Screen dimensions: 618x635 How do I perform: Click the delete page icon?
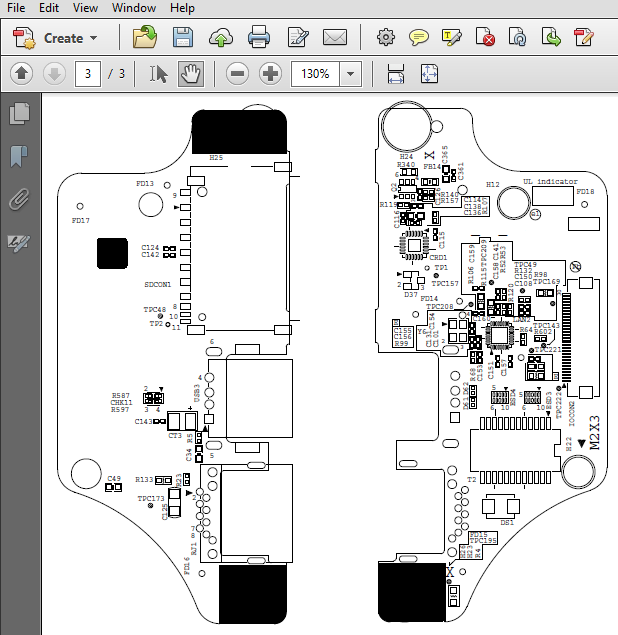(x=485, y=37)
